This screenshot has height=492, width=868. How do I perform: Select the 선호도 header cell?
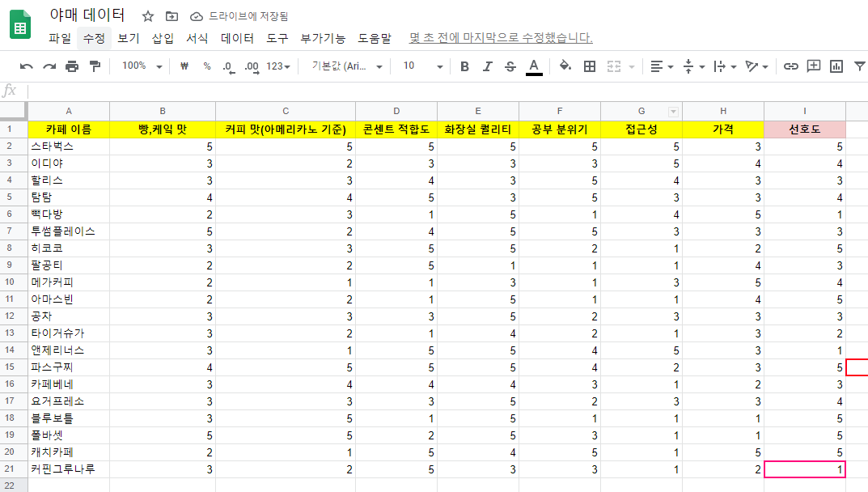coord(805,129)
